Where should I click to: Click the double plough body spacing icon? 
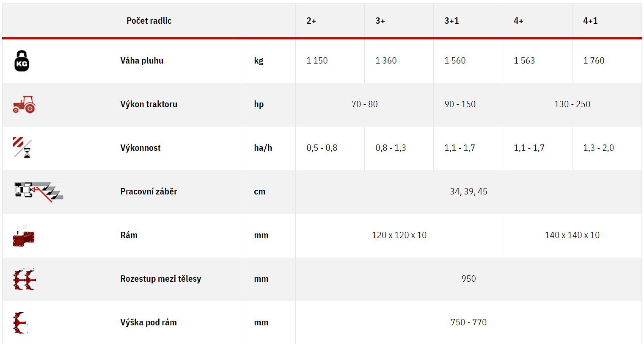(25, 279)
